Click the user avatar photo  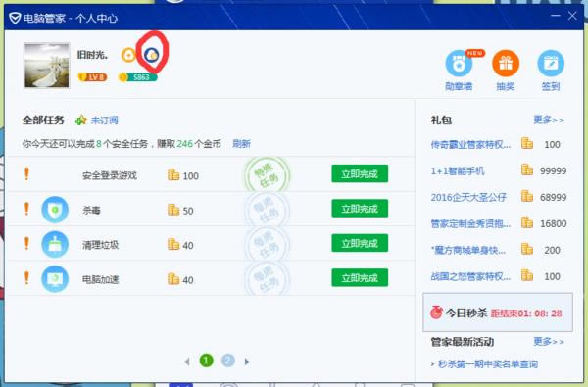47,66
